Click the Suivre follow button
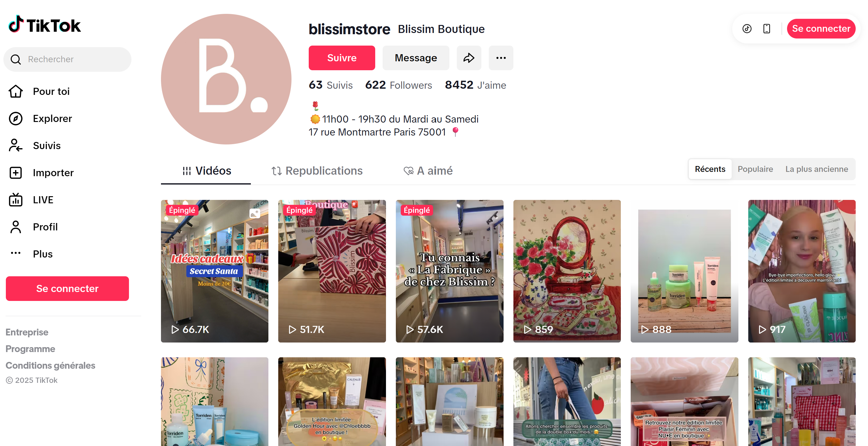Image resolution: width=868 pixels, height=446 pixels. click(x=342, y=58)
